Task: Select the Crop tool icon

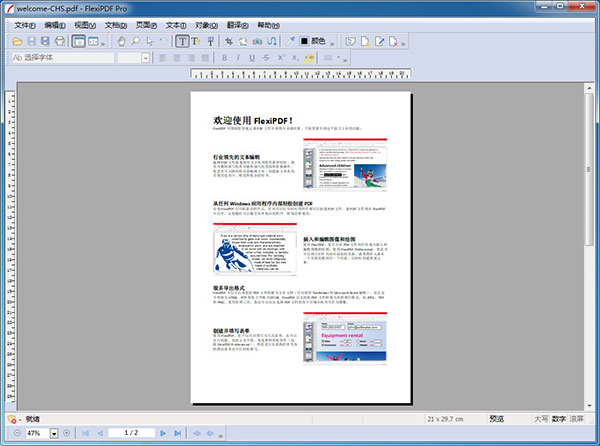Action: tap(229, 41)
